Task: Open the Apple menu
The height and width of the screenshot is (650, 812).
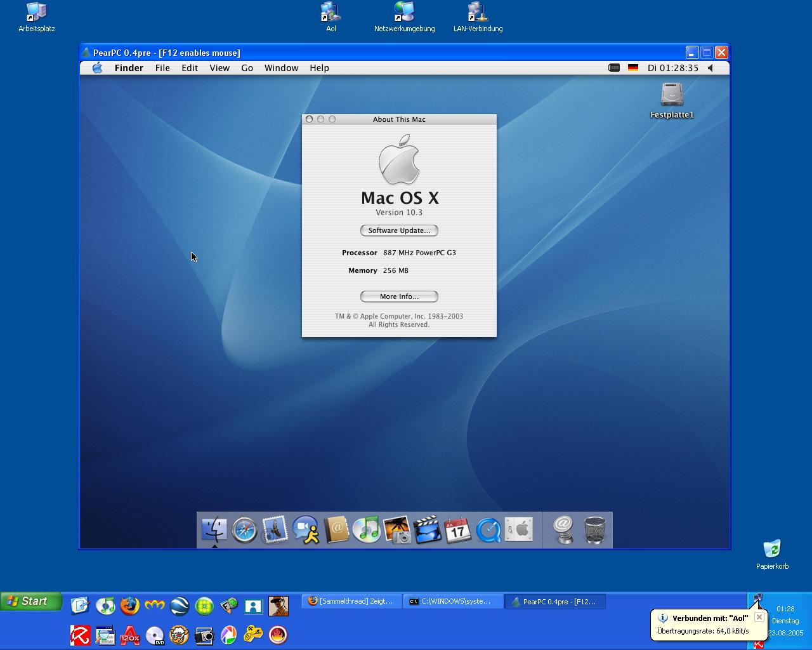Action: point(97,68)
